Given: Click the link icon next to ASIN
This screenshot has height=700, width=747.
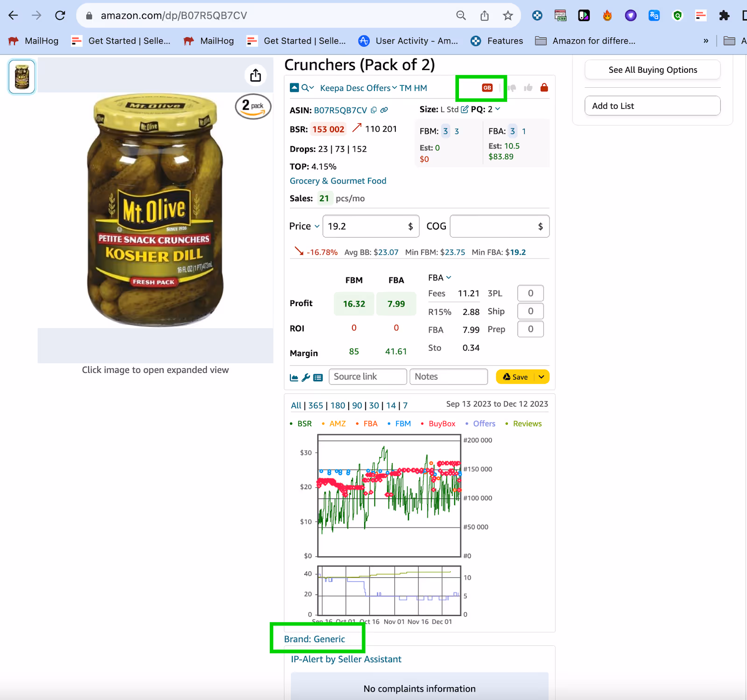Looking at the screenshot, I should [384, 110].
